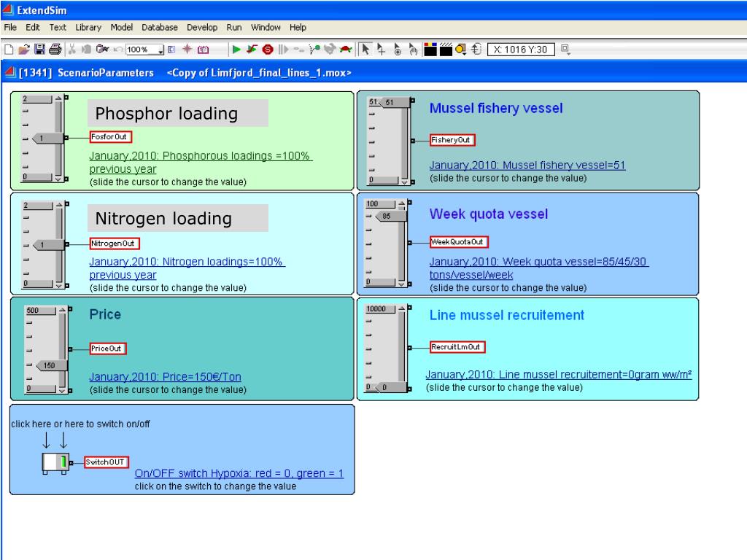Toggle animation with the green dot icon

314,49
